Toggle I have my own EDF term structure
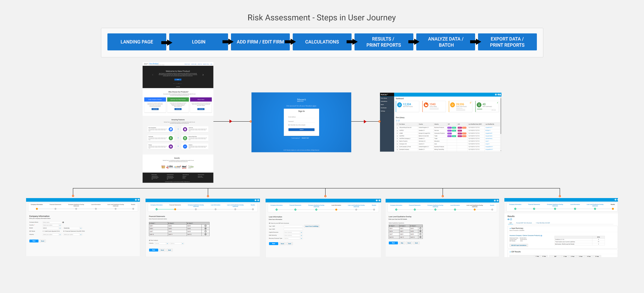The width and height of the screenshot is (644, 293). (x=270, y=223)
